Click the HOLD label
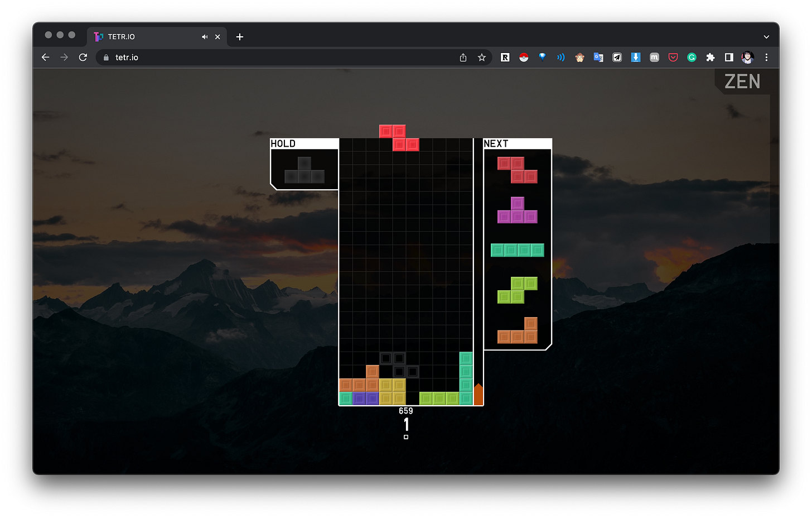This screenshot has height=518, width=812. click(x=283, y=143)
